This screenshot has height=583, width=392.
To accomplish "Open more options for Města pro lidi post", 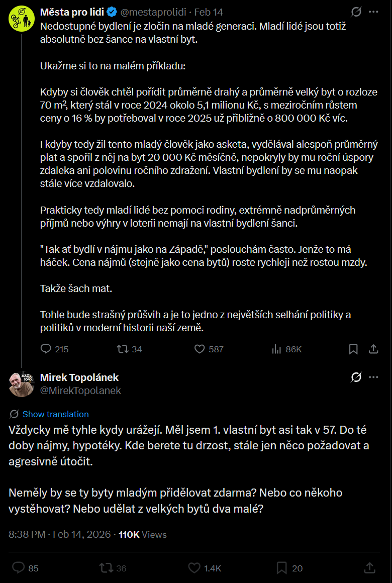I will pyautogui.click(x=373, y=12).
